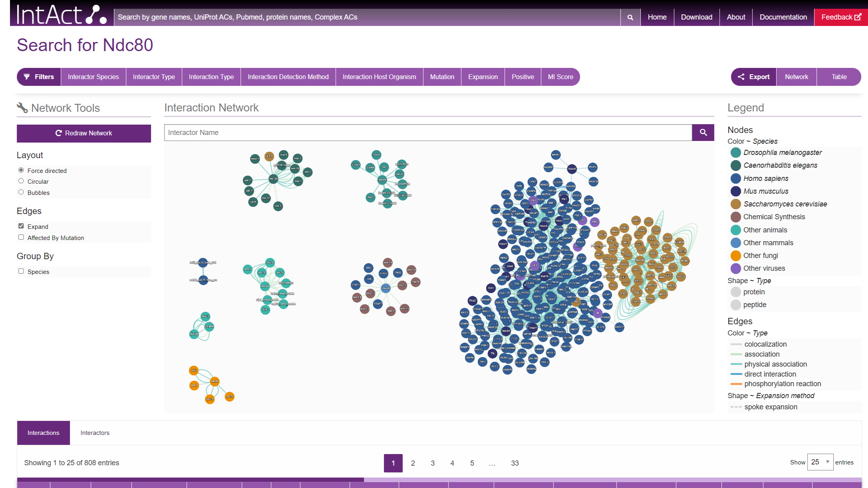Uncheck the Expand edges checkbox

pos(21,226)
